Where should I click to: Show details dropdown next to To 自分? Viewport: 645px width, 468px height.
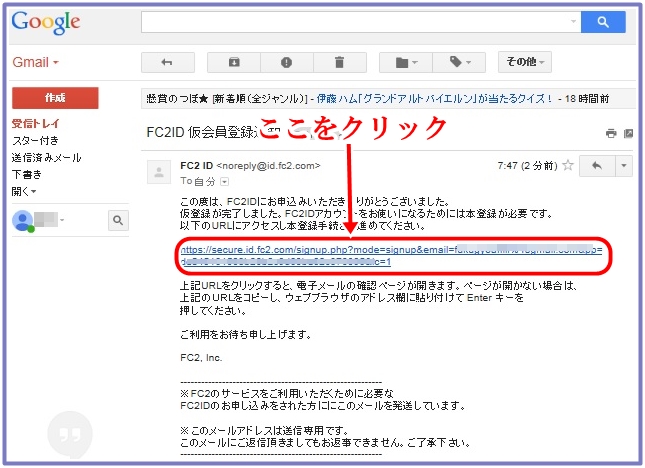225,181
